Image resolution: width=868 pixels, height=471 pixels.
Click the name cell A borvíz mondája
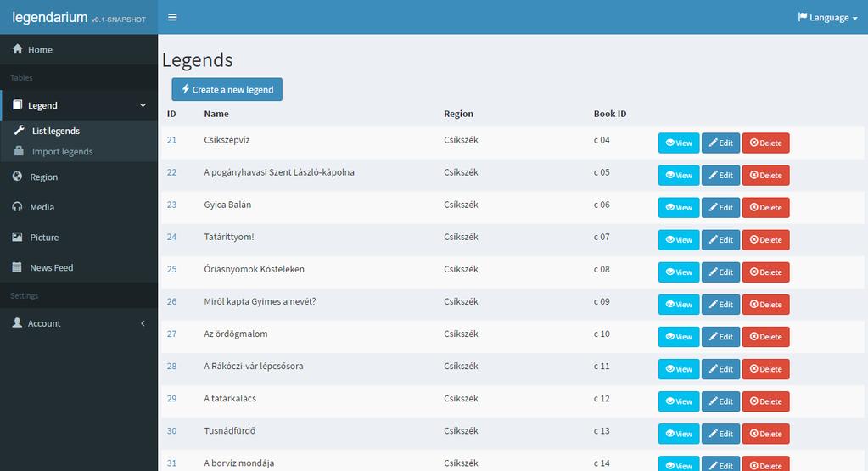[238, 463]
